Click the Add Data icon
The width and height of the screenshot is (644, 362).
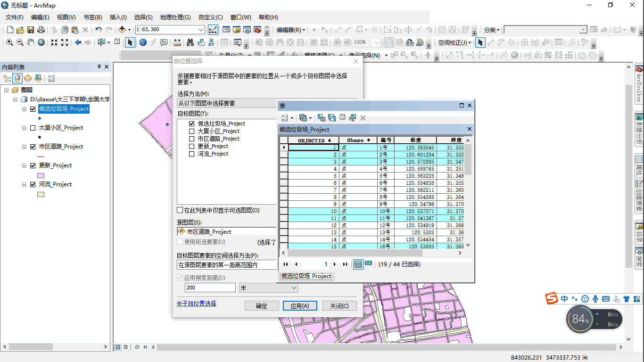[x=122, y=30]
